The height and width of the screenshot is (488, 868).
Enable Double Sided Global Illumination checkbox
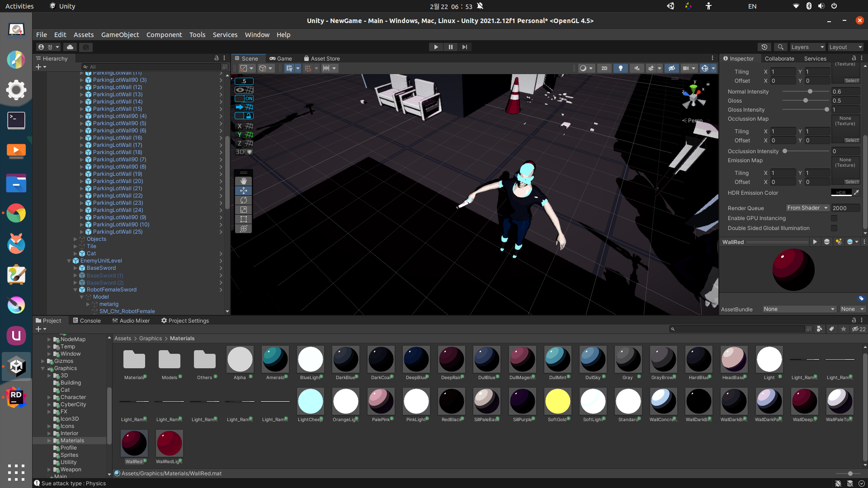834,228
